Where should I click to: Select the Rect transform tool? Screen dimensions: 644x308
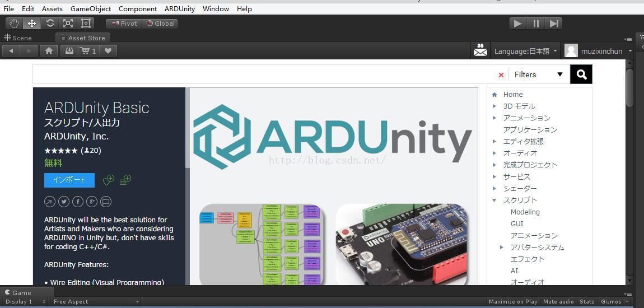(x=86, y=24)
